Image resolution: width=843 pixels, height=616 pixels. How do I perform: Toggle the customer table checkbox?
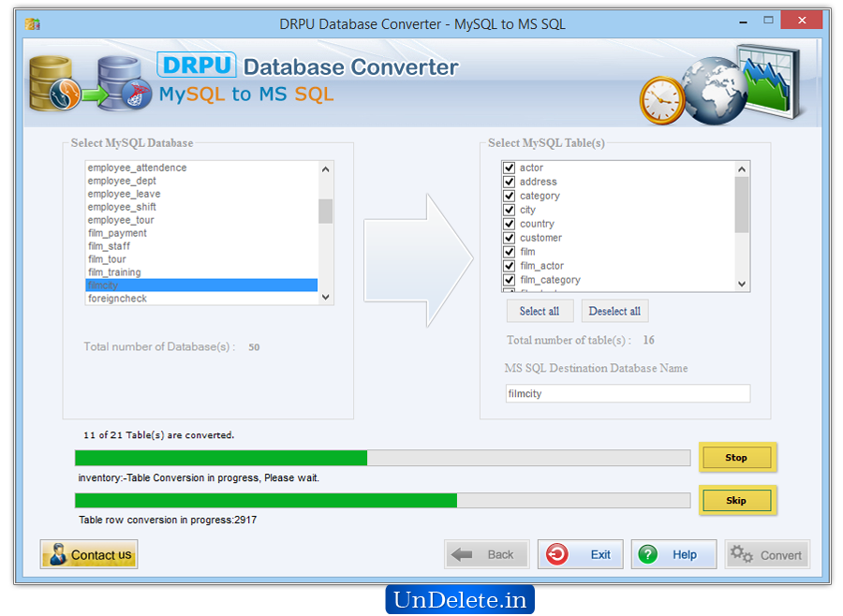click(510, 238)
